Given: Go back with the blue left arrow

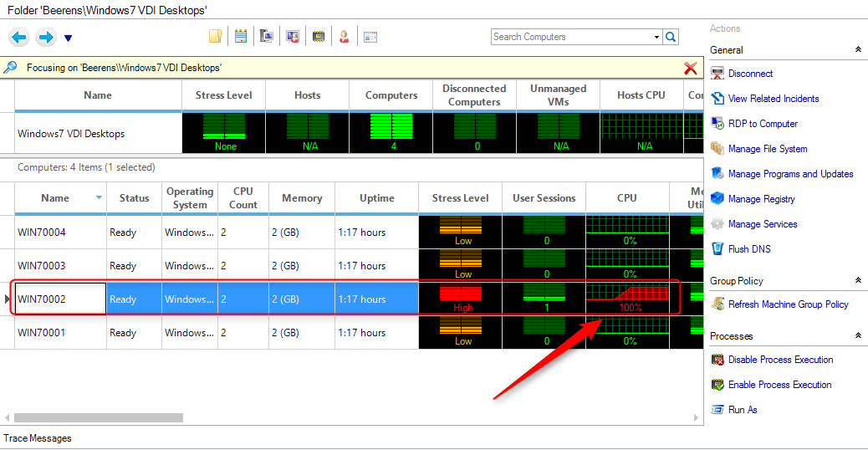Looking at the screenshot, I should [19, 37].
